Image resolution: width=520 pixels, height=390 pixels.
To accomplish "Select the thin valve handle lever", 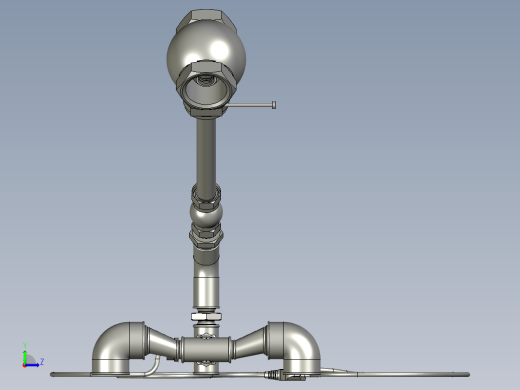I will tap(251, 105).
